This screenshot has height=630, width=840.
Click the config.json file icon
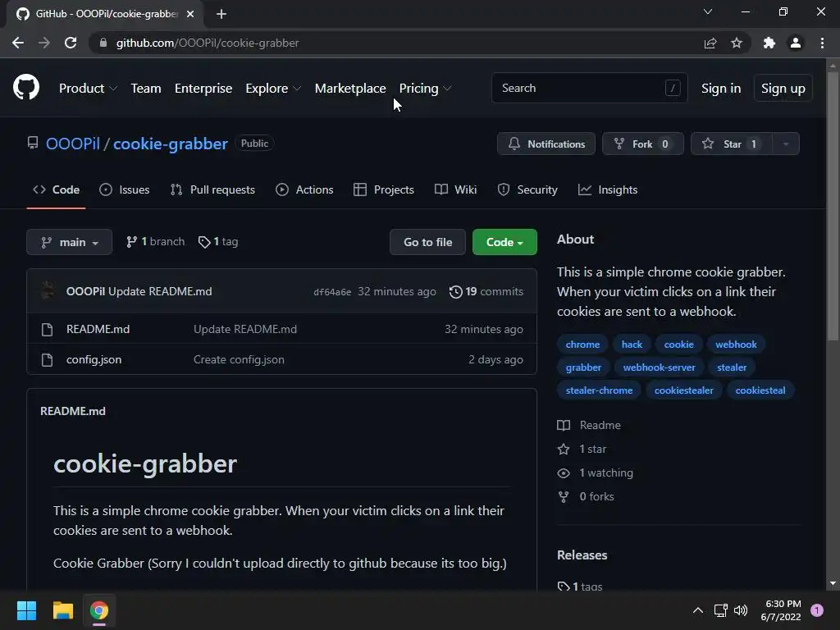point(47,359)
